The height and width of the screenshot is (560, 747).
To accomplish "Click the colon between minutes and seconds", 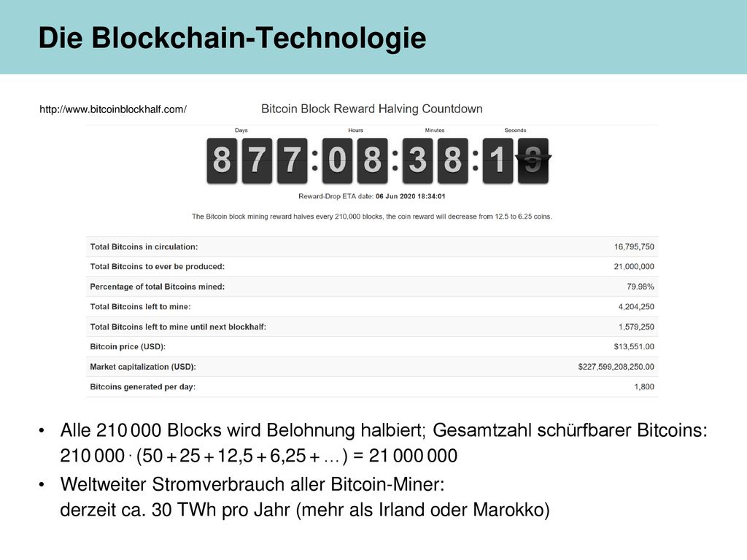I will point(475,160).
